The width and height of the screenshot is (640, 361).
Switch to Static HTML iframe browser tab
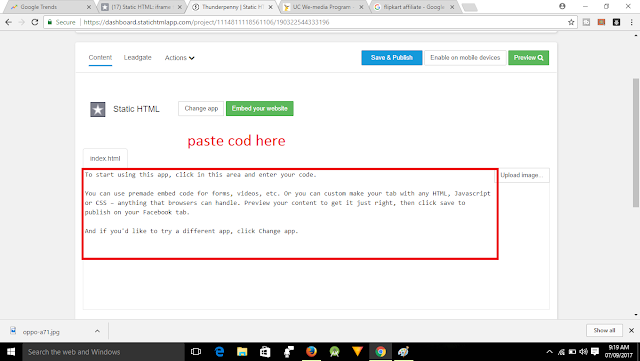point(141,7)
